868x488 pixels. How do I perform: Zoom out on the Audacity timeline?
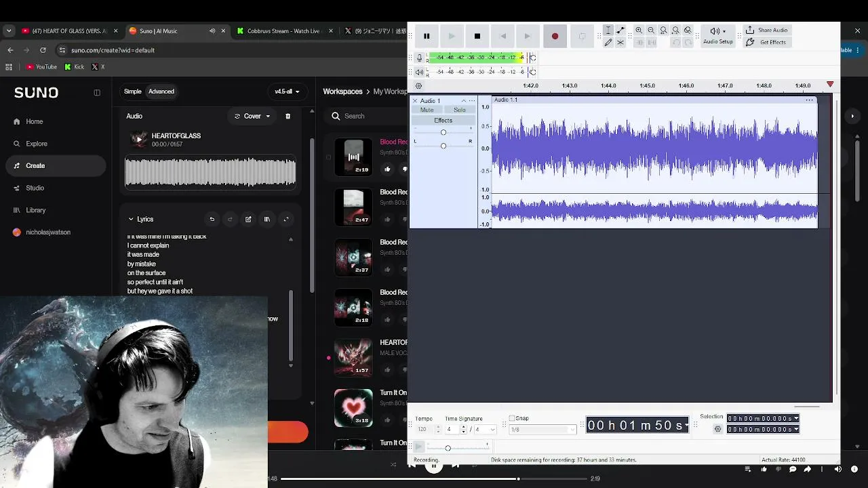[x=651, y=30]
